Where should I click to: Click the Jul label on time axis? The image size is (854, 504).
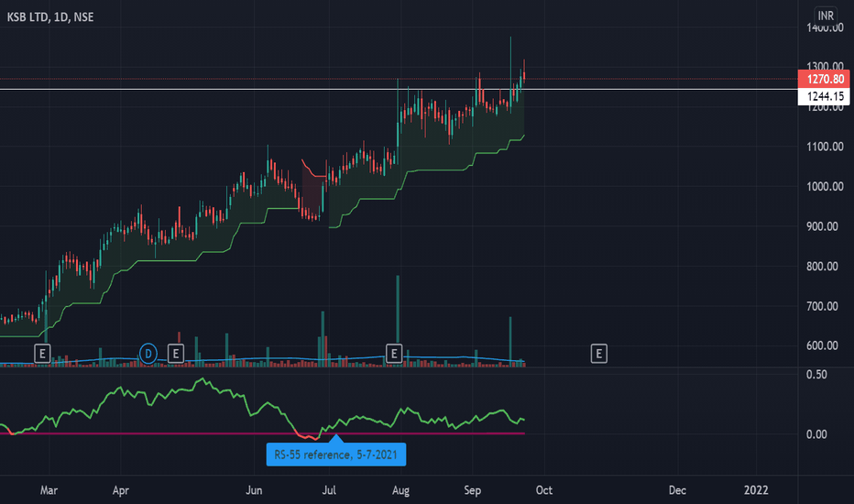(328, 490)
